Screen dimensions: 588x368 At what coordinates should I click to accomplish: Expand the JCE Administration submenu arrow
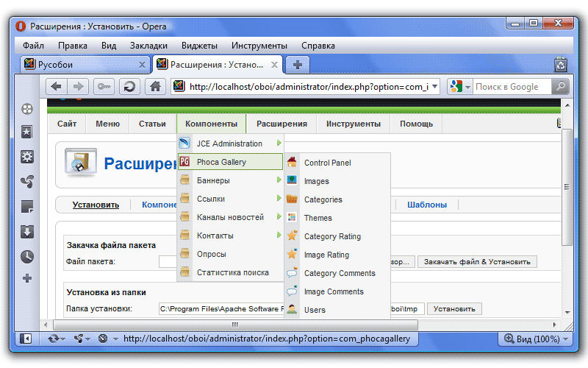[x=279, y=144]
